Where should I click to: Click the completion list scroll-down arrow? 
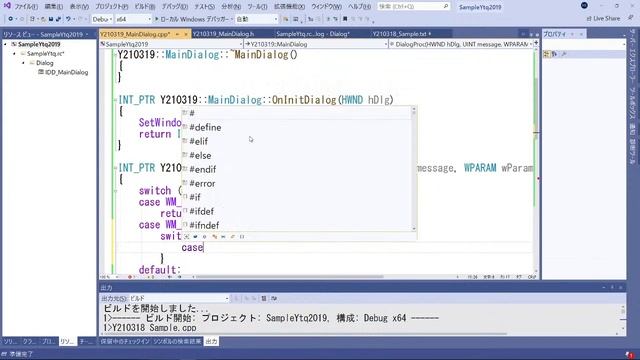click(x=414, y=229)
